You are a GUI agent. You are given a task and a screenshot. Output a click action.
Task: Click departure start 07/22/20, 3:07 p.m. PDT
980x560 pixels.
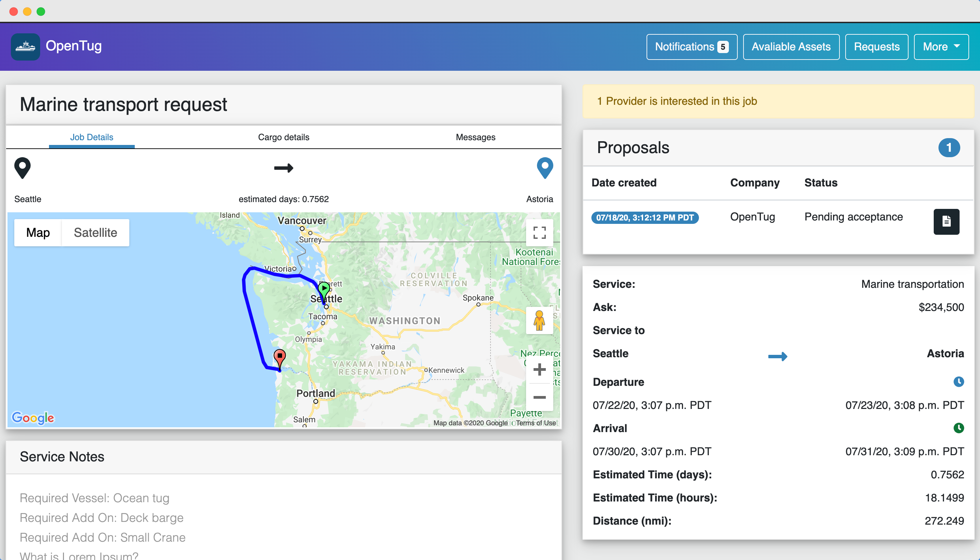652,405
